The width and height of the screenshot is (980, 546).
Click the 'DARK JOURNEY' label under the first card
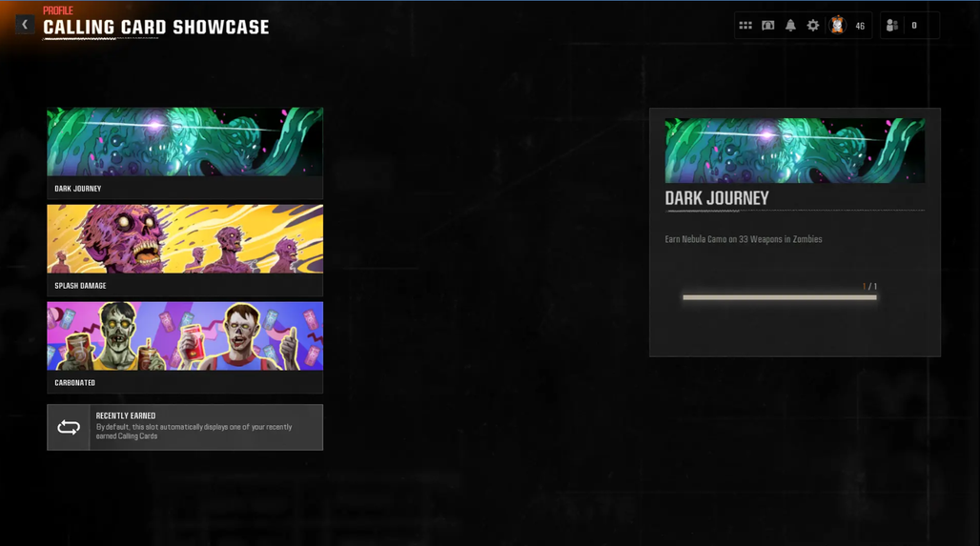77,189
